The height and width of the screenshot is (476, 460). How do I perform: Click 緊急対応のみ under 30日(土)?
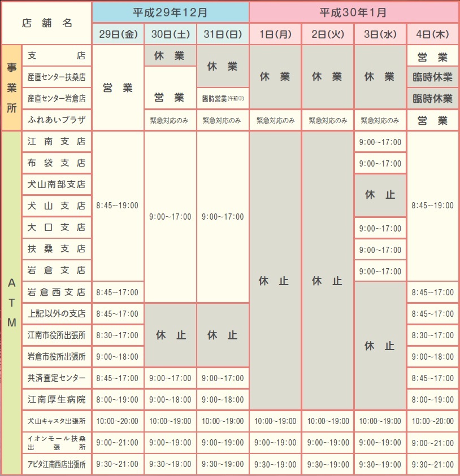(170, 120)
